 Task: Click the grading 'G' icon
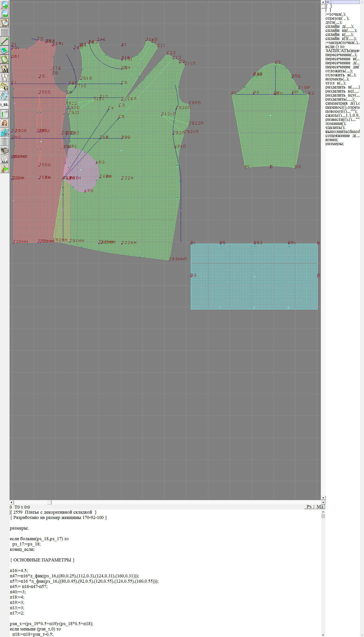coord(5,87)
